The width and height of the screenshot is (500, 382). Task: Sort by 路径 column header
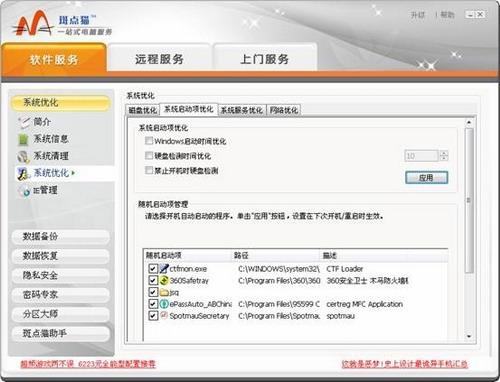pyautogui.click(x=275, y=256)
